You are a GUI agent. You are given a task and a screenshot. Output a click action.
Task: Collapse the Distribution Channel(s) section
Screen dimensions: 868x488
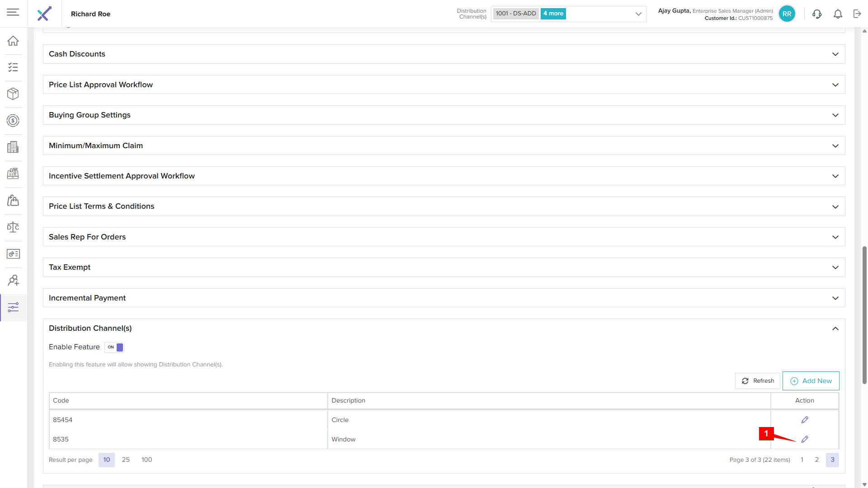pos(835,328)
